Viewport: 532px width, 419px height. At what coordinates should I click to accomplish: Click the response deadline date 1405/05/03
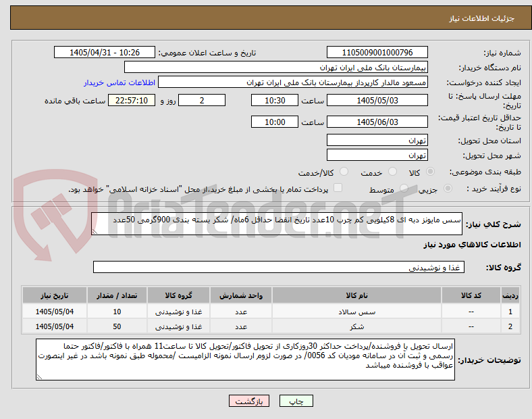377,101
